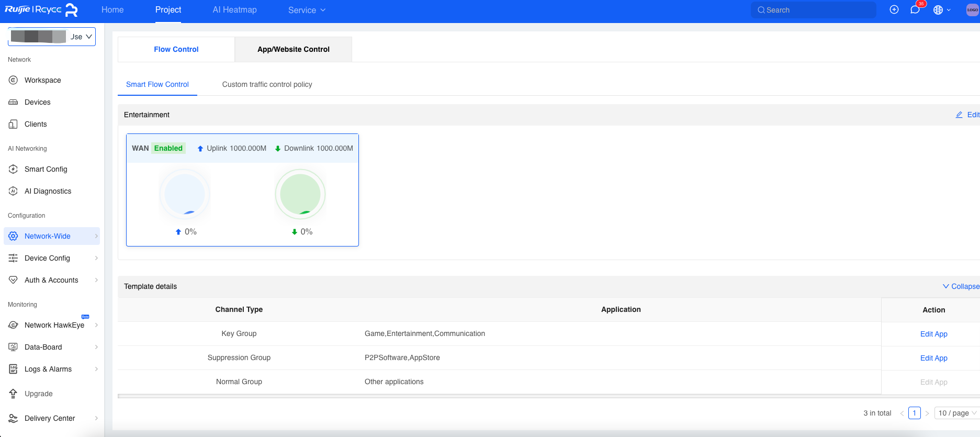The height and width of the screenshot is (437, 980).
Task: Open Devices from the sidebar
Action: pos(37,102)
